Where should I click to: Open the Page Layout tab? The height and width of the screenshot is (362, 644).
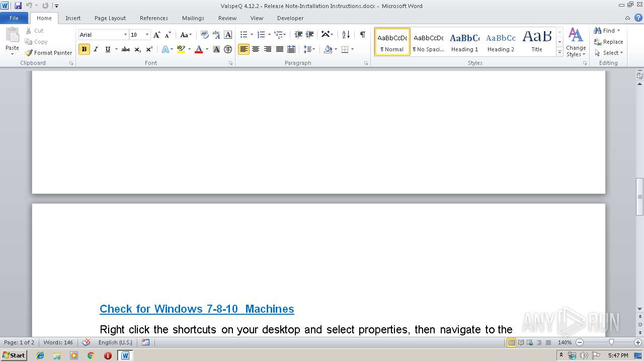pyautogui.click(x=110, y=18)
